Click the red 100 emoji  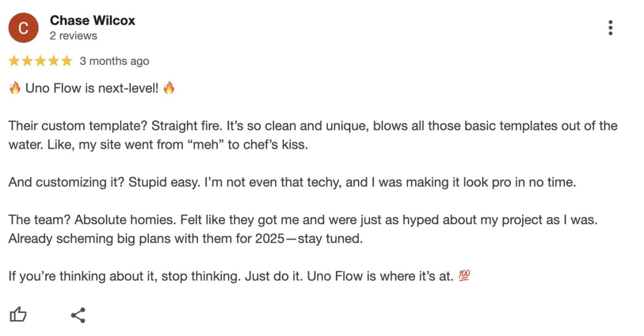pos(464,276)
